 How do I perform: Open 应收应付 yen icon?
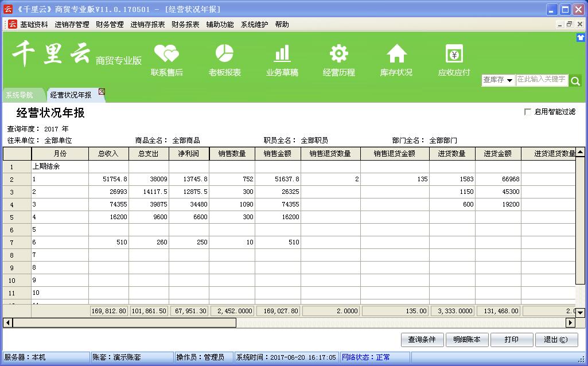(454, 54)
